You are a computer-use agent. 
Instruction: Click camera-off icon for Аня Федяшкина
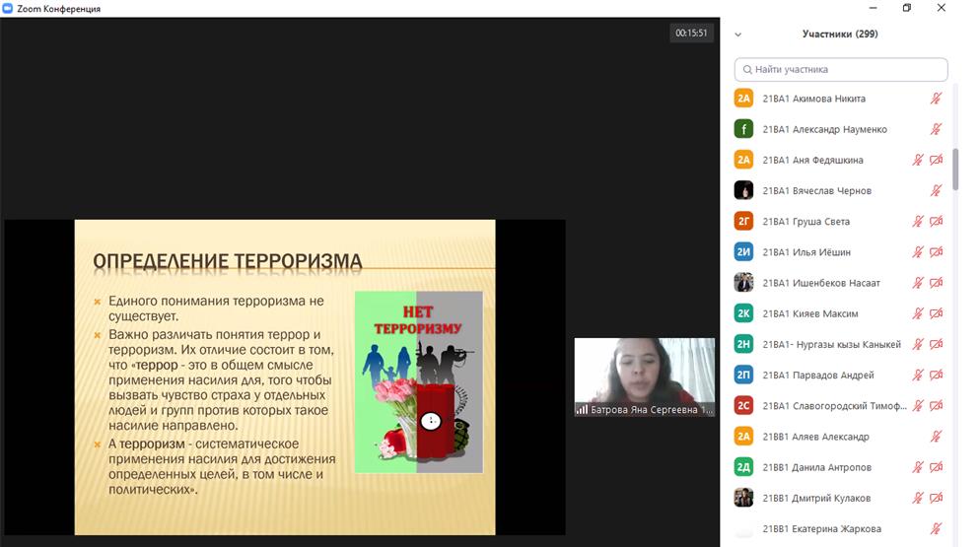tap(936, 160)
